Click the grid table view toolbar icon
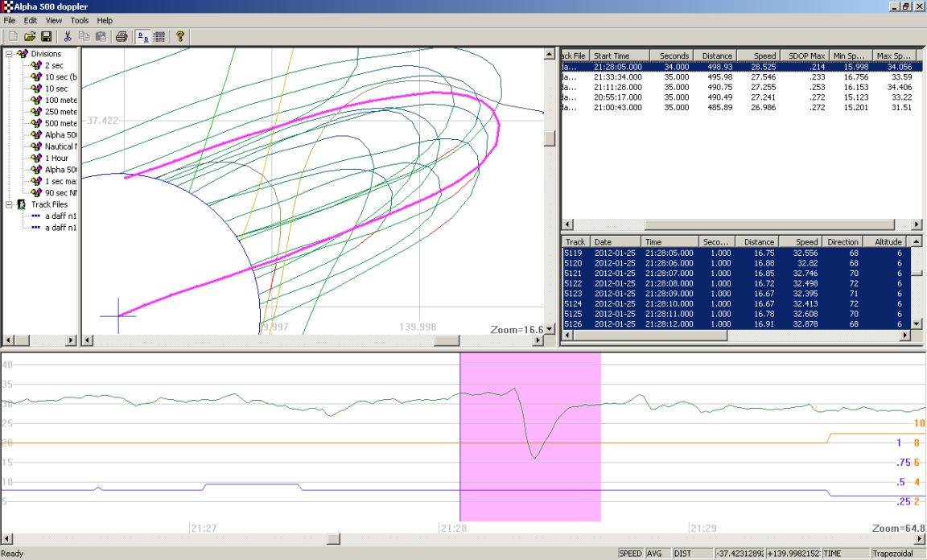 [x=159, y=36]
